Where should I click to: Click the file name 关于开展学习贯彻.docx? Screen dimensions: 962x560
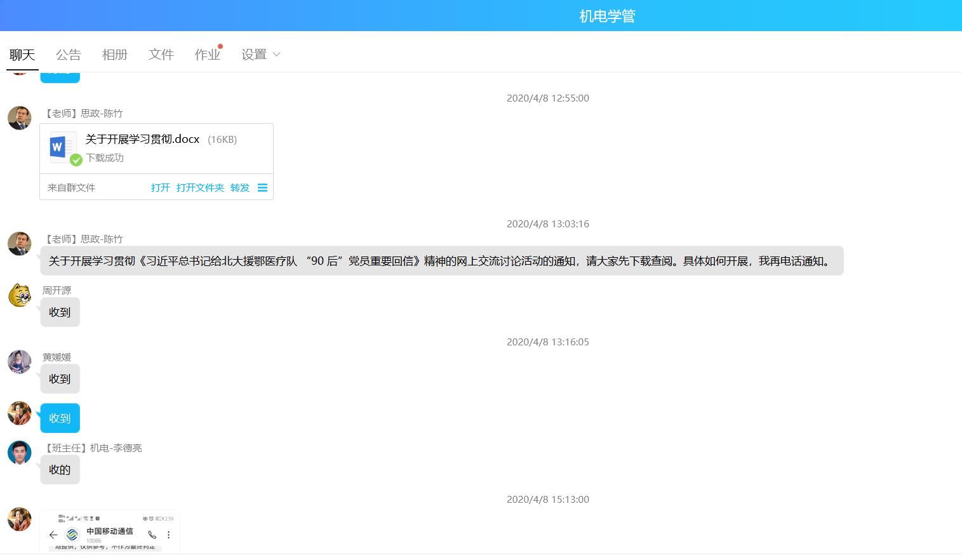(142, 139)
